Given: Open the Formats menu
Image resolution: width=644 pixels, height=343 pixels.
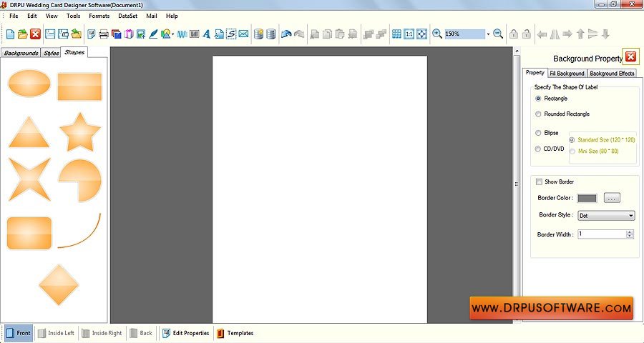Looking at the screenshot, I should pos(99,16).
